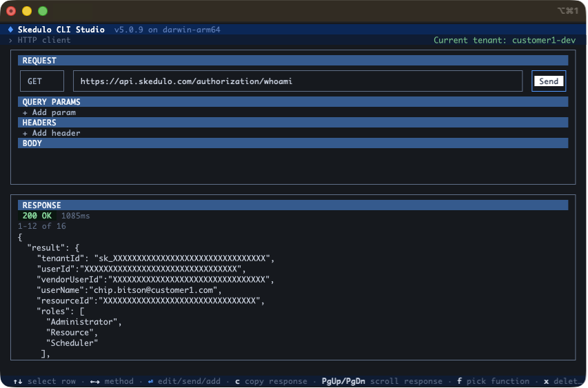Click the c copy response hint
Image resolution: width=588 pixels, height=388 pixels.
point(271,381)
